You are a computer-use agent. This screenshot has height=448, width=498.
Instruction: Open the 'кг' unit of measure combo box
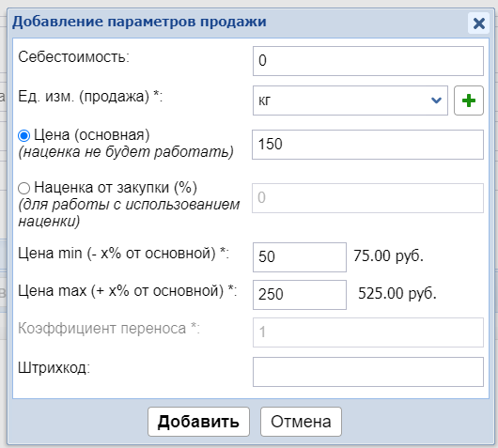[x=350, y=100]
